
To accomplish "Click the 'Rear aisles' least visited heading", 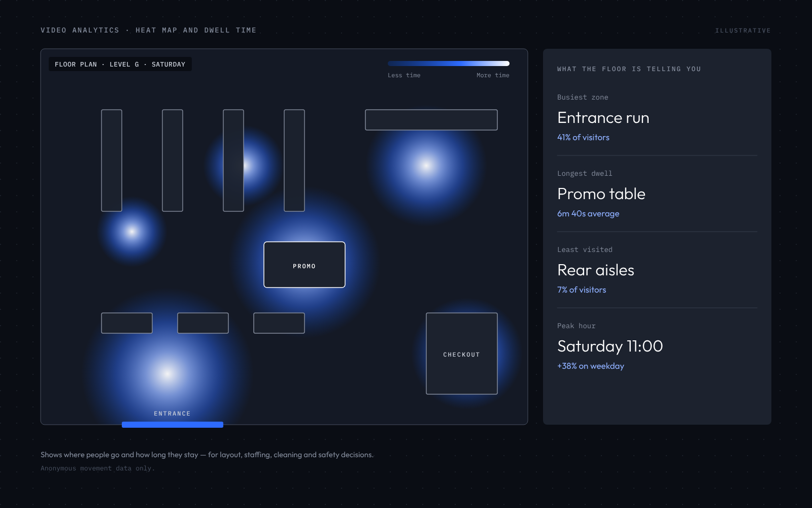I will [x=596, y=270].
